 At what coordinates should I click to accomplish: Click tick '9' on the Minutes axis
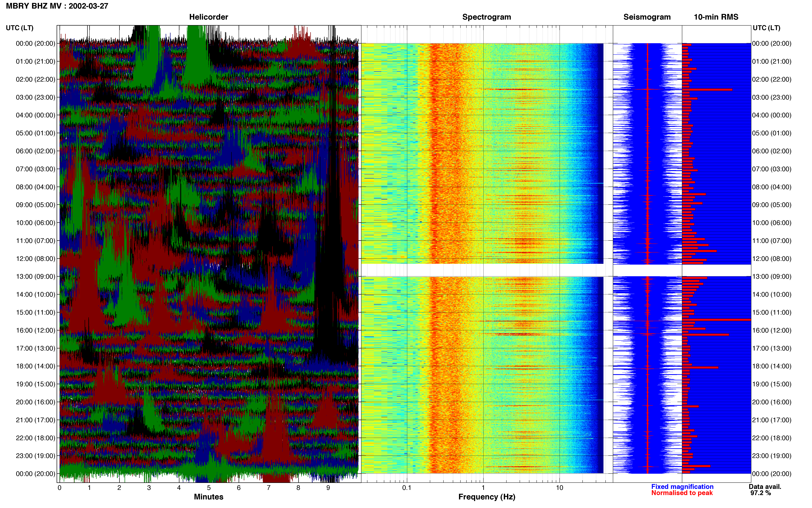(x=328, y=488)
